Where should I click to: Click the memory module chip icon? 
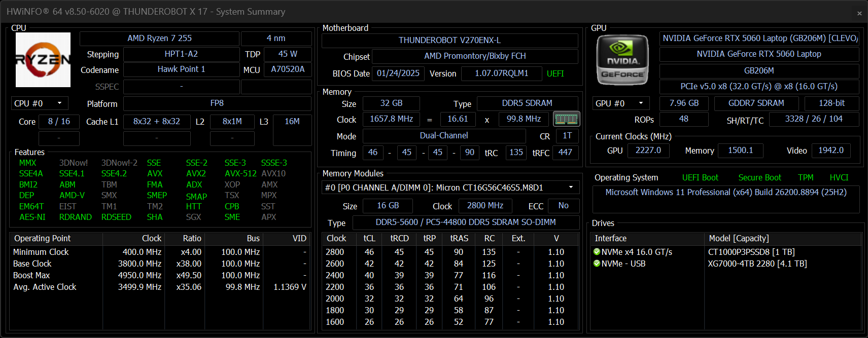[x=566, y=119]
